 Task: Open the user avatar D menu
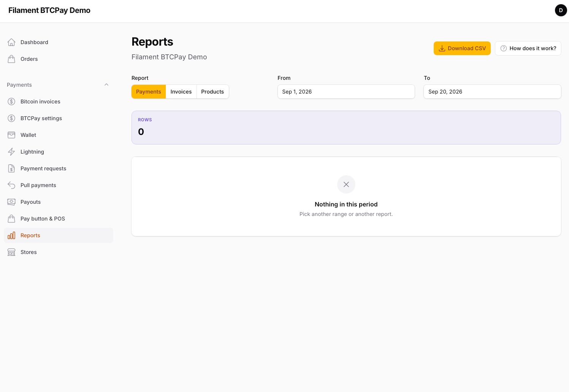click(x=561, y=10)
